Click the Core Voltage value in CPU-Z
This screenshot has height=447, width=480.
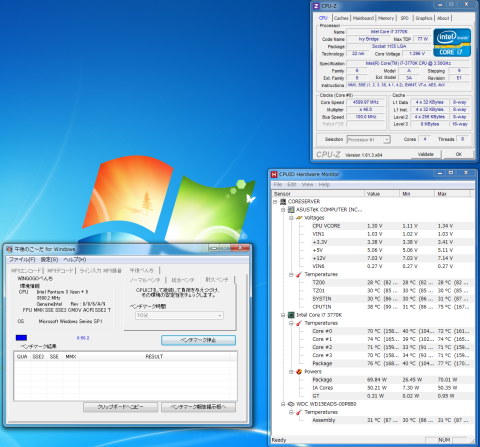pos(417,53)
